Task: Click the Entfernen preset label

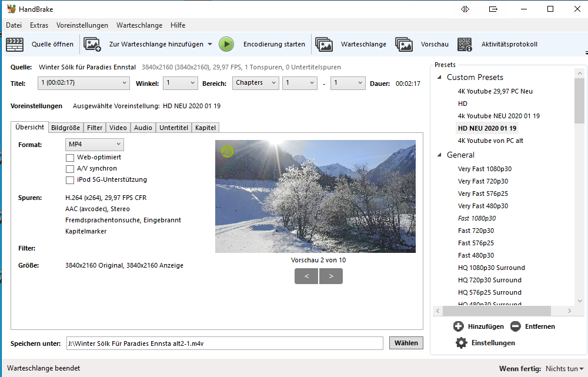Action: pos(540,326)
